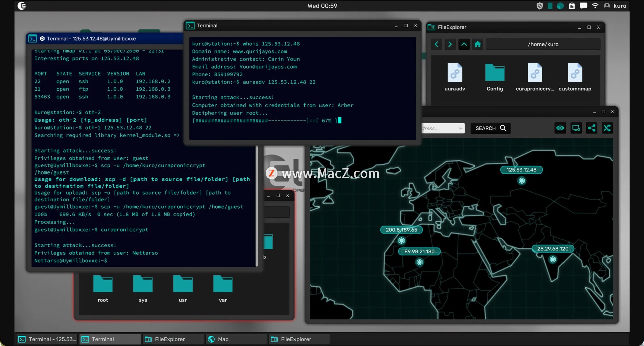Screen dimensions: 644x346
Task: Click the FileExplorer forward arrow
Action: (x=450, y=44)
